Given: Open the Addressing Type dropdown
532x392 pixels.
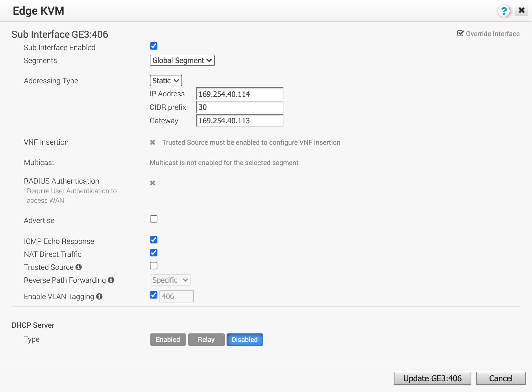Looking at the screenshot, I should 166,81.
